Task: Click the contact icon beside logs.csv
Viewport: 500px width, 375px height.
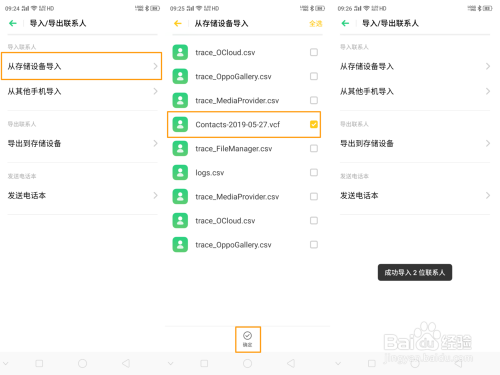Action: 180,172
